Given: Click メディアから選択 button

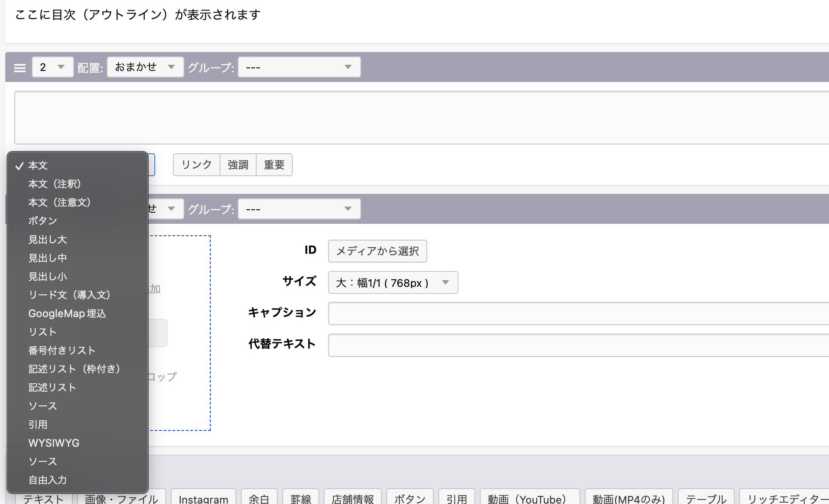Looking at the screenshot, I should pos(377,251).
